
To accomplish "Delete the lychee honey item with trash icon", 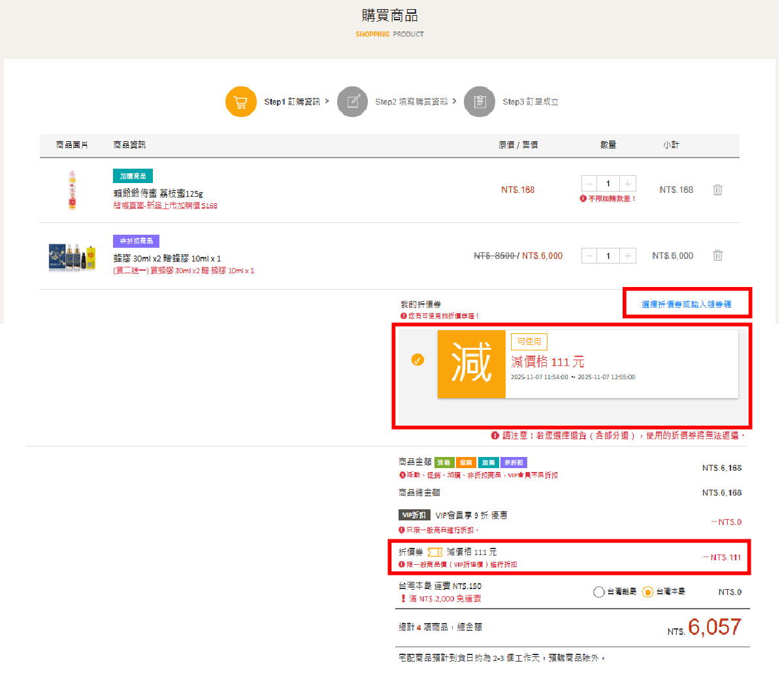I will tap(717, 190).
